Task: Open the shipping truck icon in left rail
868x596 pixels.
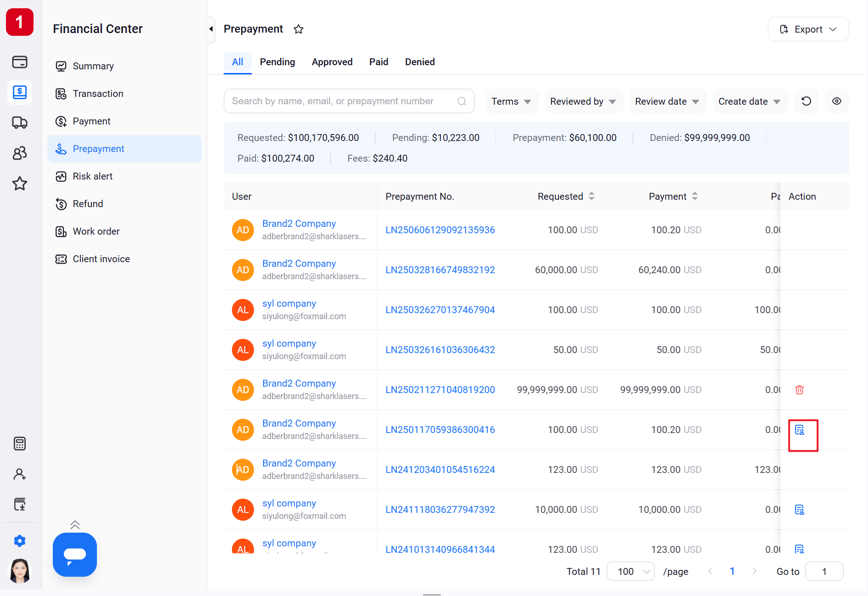Action: click(20, 123)
